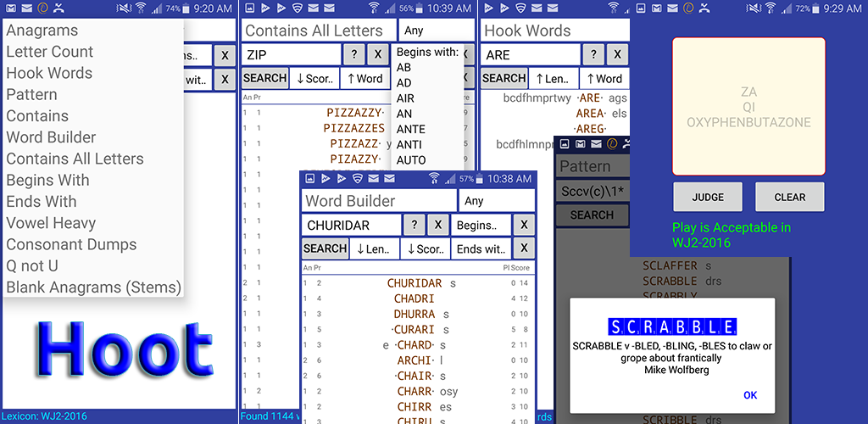
Task: Tap SEARCH in the Pattern screen
Action: (x=592, y=215)
